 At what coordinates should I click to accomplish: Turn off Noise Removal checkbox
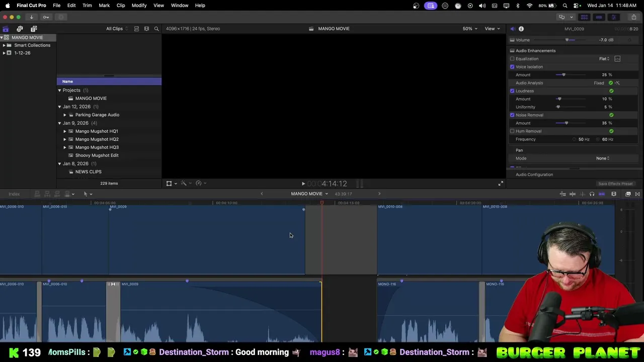(x=512, y=115)
